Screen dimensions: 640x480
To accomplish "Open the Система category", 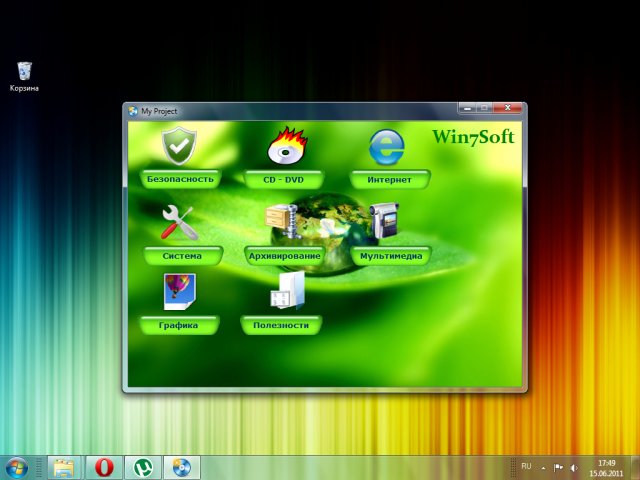I will point(182,256).
